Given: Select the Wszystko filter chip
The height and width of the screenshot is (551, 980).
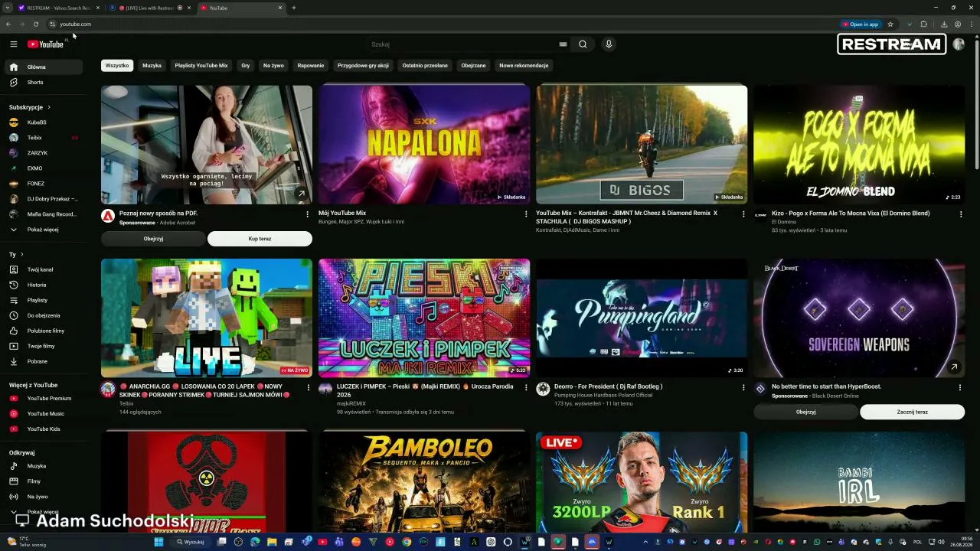Looking at the screenshot, I should pyautogui.click(x=117, y=65).
